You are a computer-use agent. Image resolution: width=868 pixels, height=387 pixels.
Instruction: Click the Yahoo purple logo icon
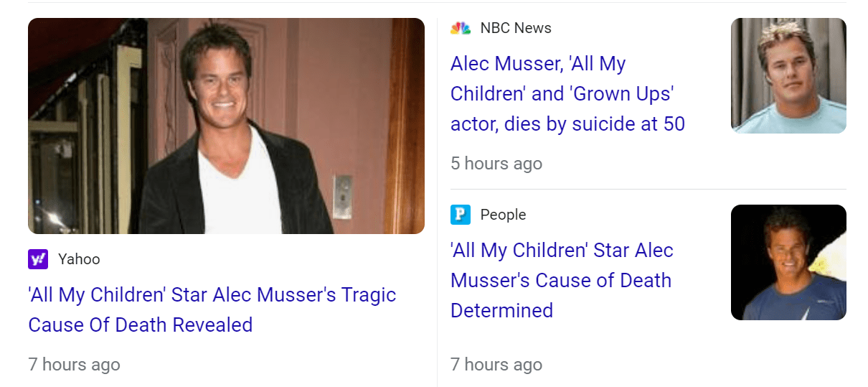point(38,259)
